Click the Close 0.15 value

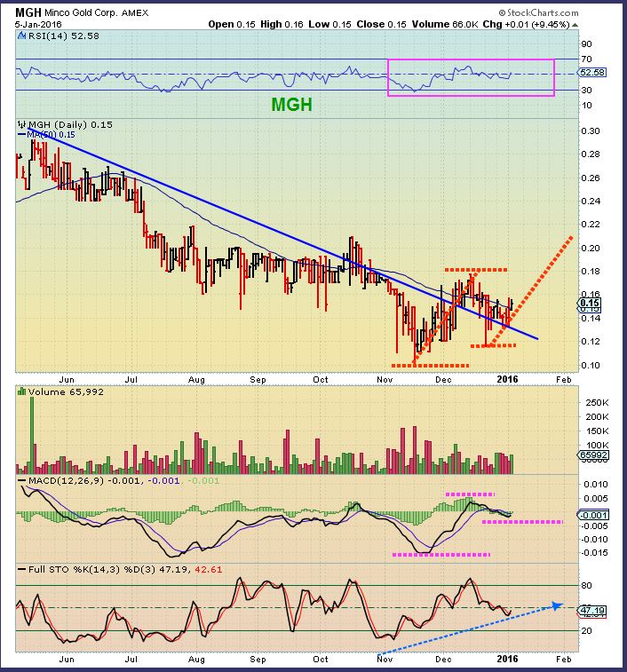[x=381, y=25]
